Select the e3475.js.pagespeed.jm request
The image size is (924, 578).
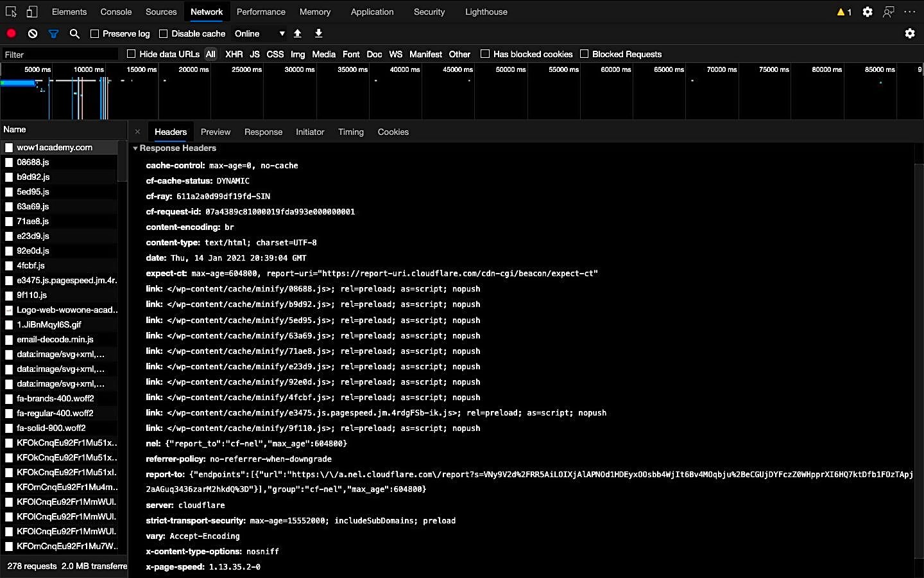pyautogui.click(x=59, y=281)
